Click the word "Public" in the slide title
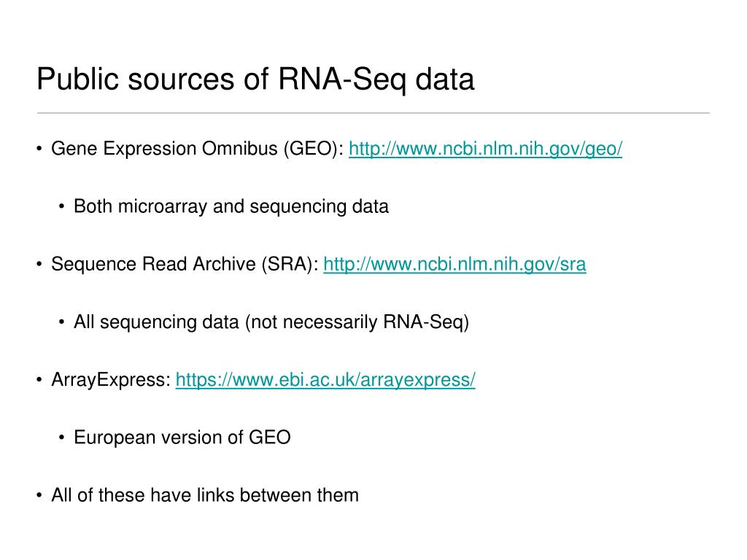This screenshot has width=747, height=560. click(77, 79)
